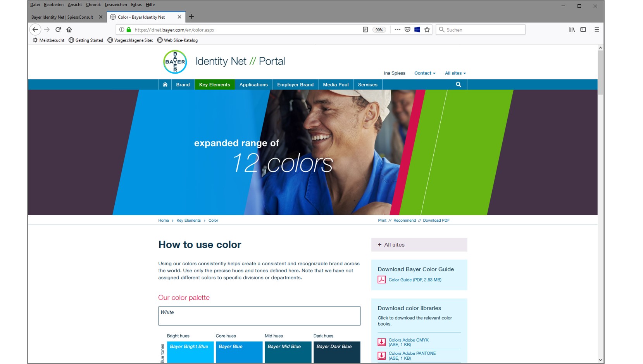
Task: Click the Bayer logo
Action: coord(175,62)
